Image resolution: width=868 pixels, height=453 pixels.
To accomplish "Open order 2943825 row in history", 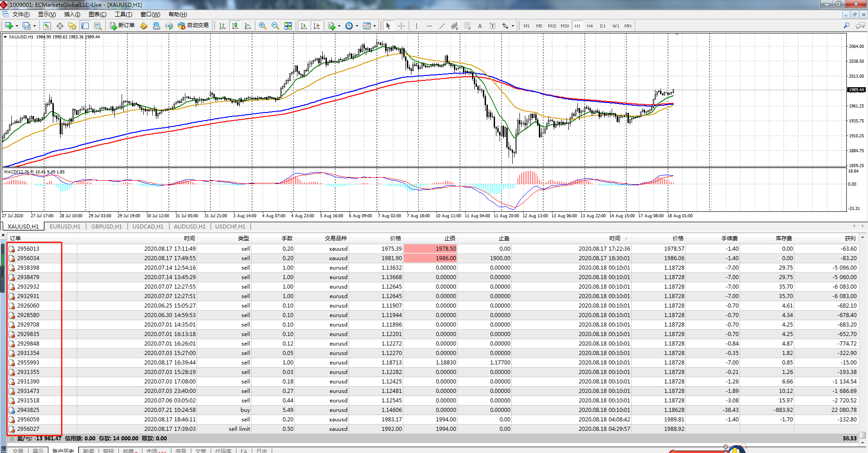I will (28, 410).
